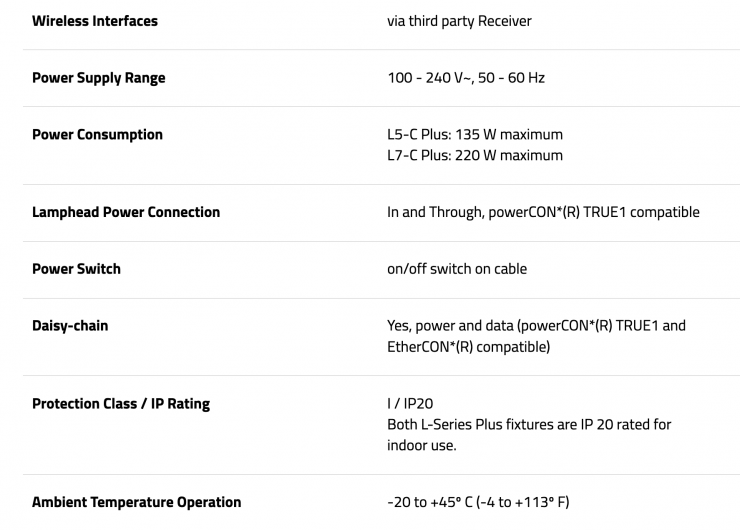Click the 'indoor use.' text line

pyautogui.click(x=422, y=445)
